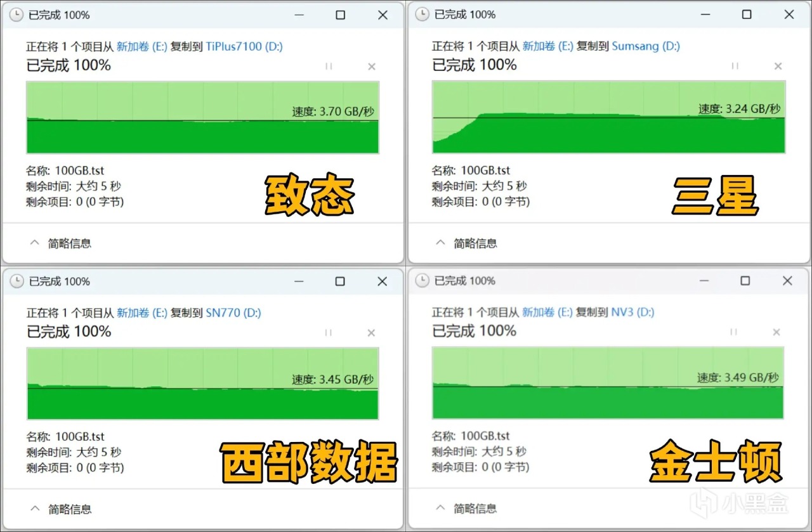Open the SN770 (D:) destination link
The width and height of the screenshot is (812, 532).
(x=233, y=313)
